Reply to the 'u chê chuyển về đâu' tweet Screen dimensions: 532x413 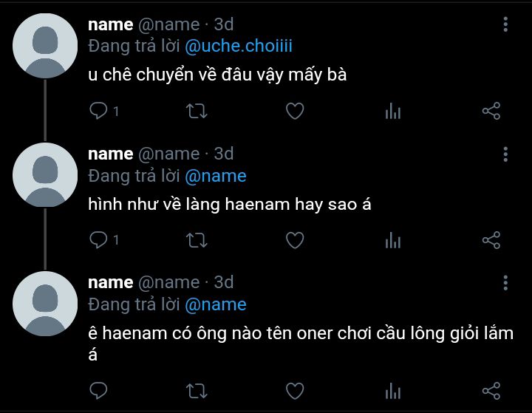98,111
